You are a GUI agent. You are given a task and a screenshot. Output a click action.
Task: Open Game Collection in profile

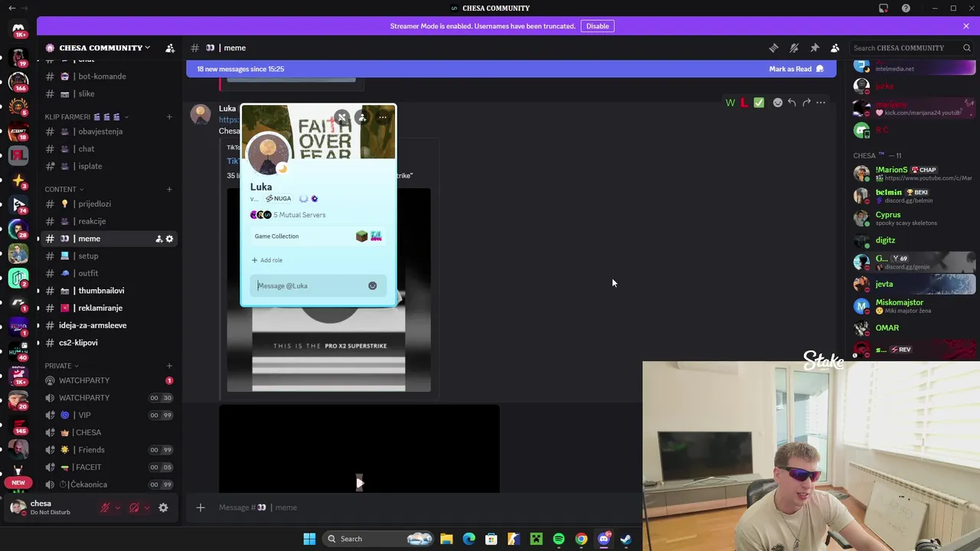[318, 236]
